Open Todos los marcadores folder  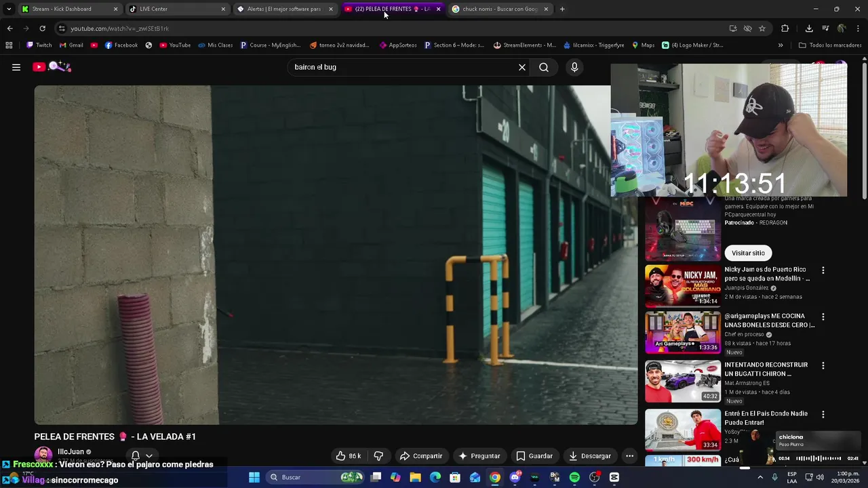(x=829, y=45)
